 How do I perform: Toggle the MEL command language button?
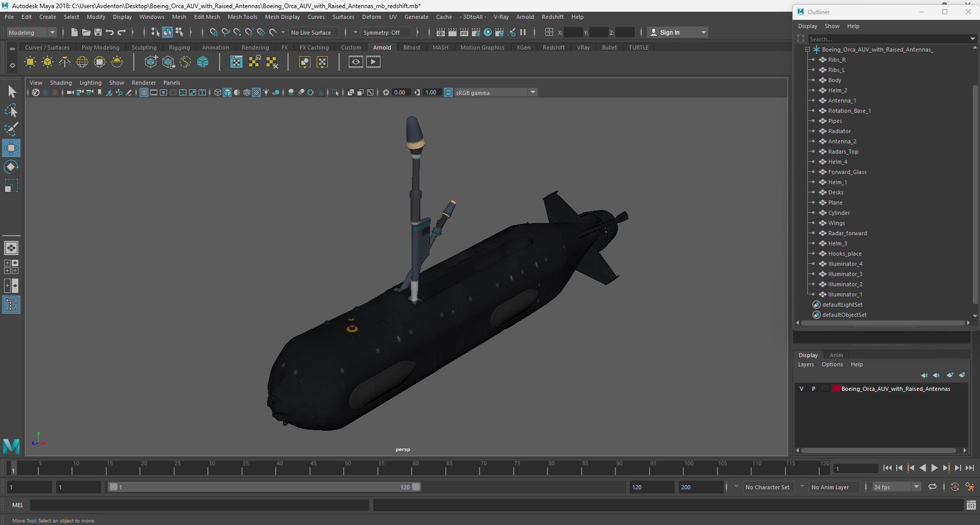click(18, 505)
